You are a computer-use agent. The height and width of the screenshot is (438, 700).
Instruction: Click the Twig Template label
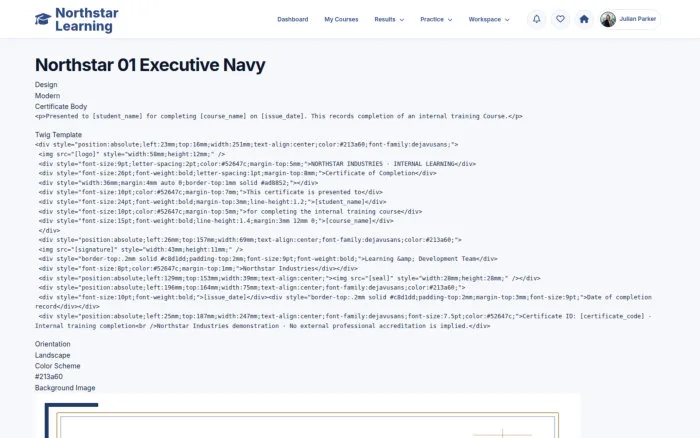click(x=58, y=134)
